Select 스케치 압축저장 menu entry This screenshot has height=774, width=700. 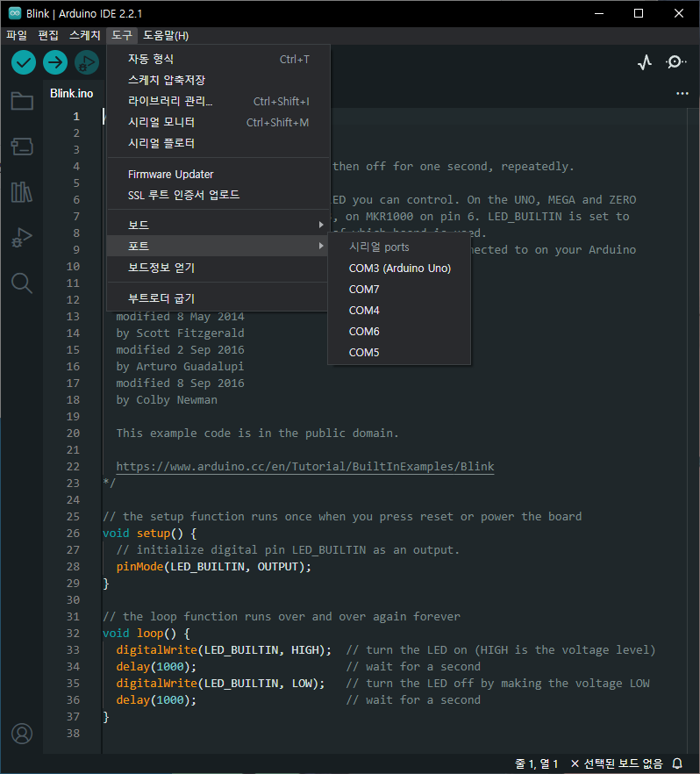[218, 80]
